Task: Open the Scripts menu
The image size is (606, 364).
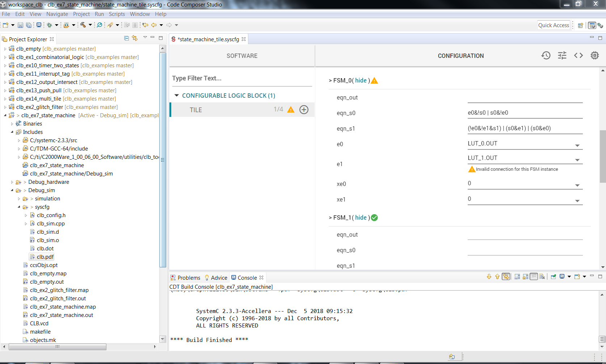Action: click(117, 14)
